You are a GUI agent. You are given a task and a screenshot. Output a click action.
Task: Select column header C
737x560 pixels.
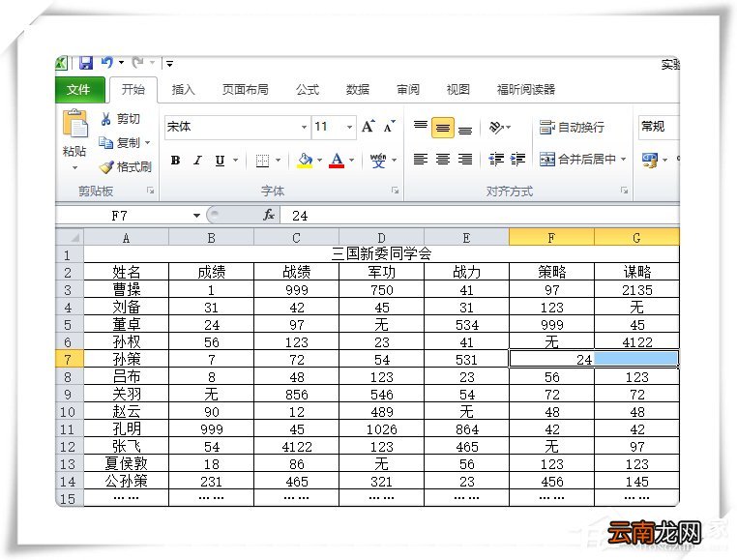(x=296, y=238)
